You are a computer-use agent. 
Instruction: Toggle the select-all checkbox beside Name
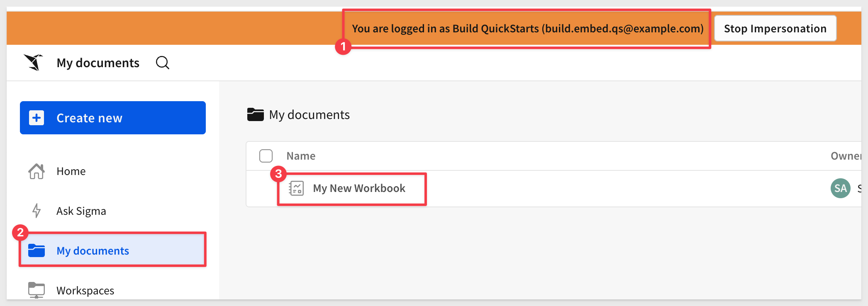click(266, 156)
